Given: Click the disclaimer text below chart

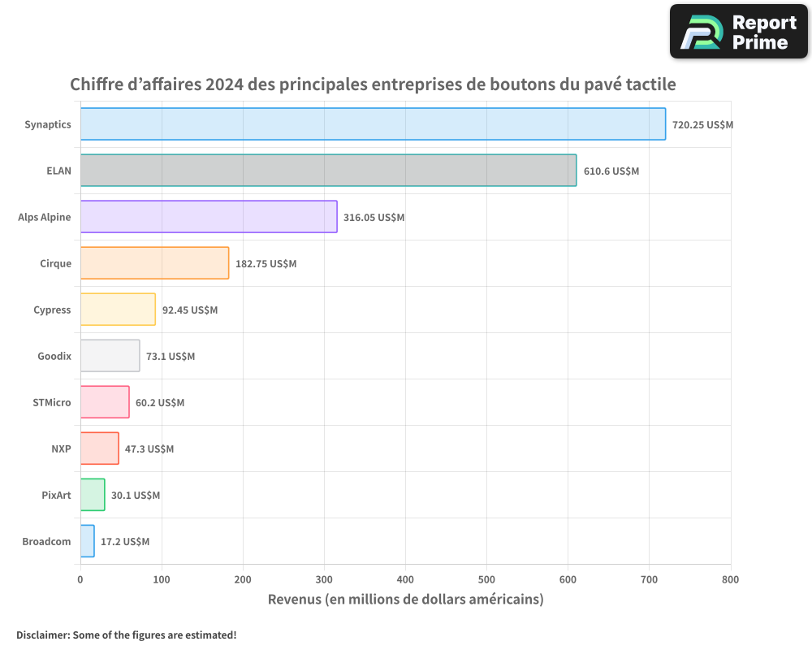Looking at the screenshot, I should click(126, 635).
